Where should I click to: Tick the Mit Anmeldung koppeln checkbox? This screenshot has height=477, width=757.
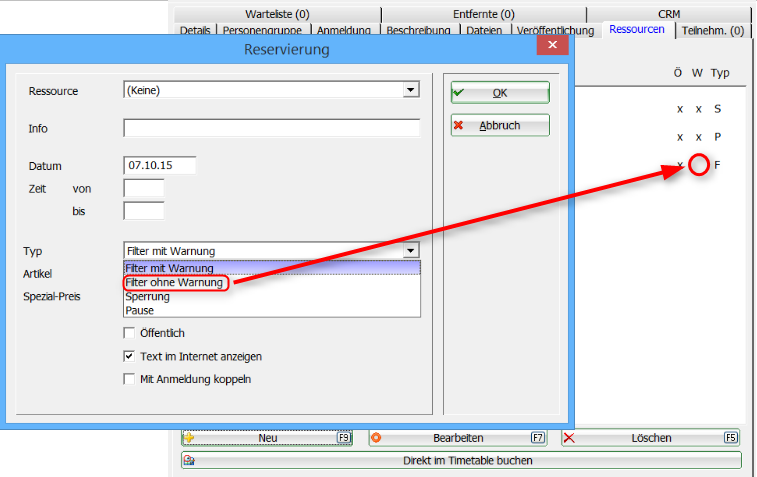point(129,379)
